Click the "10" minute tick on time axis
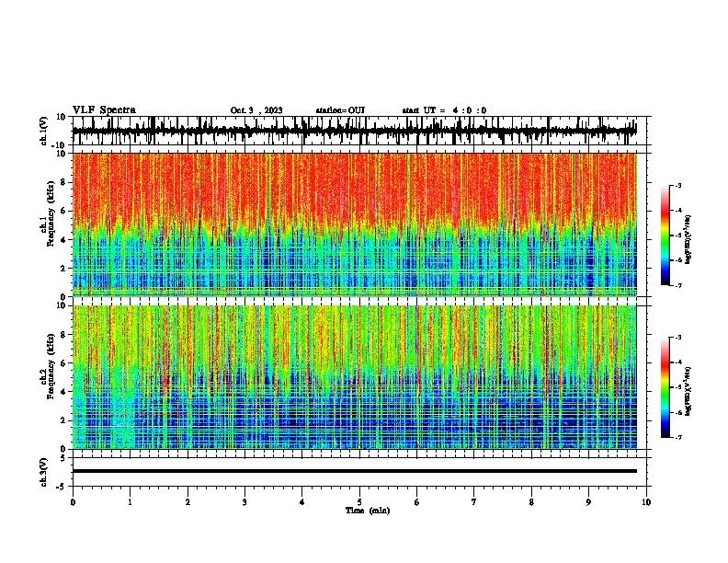Screen dimensions: 728x563 pos(646,502)
